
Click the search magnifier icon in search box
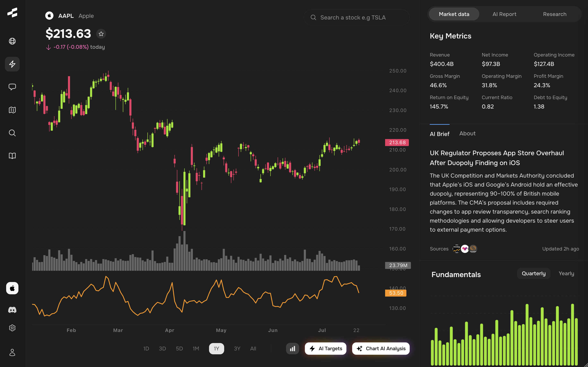(x=313, y=17)
